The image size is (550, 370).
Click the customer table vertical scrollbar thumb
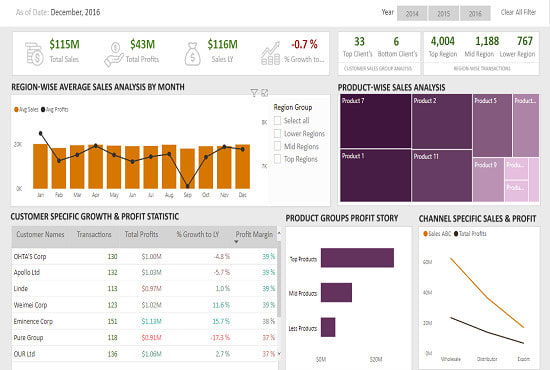pos(279,279)
